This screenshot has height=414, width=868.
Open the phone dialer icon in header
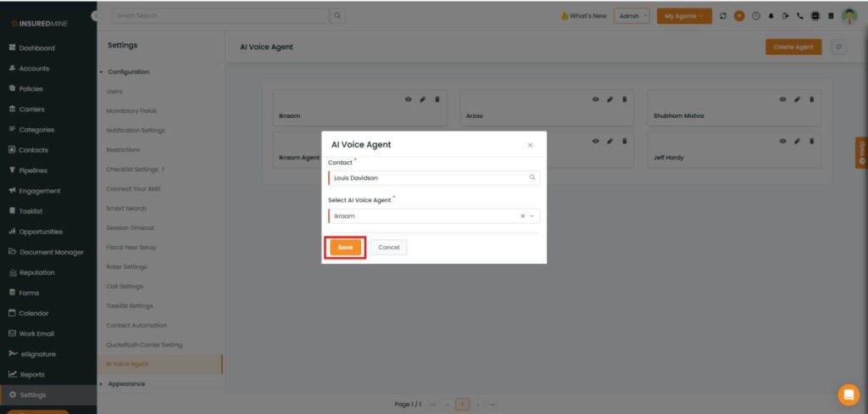pos(800,16)
